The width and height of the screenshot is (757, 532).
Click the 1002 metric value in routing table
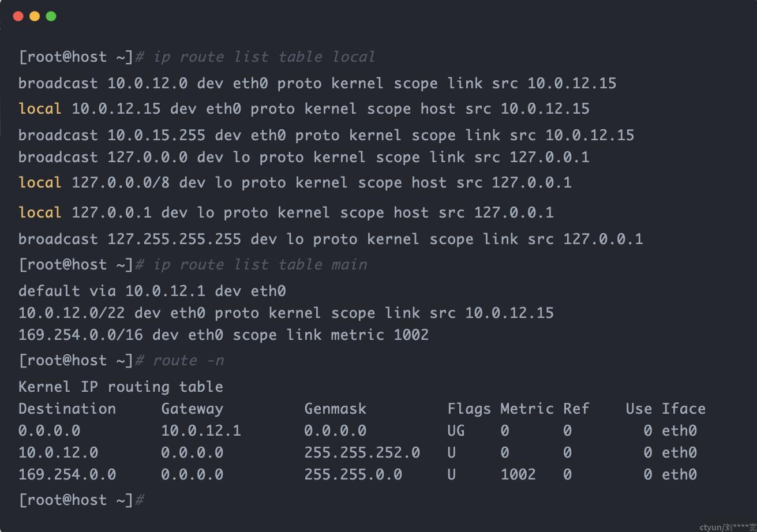click(x=518, y=474)
